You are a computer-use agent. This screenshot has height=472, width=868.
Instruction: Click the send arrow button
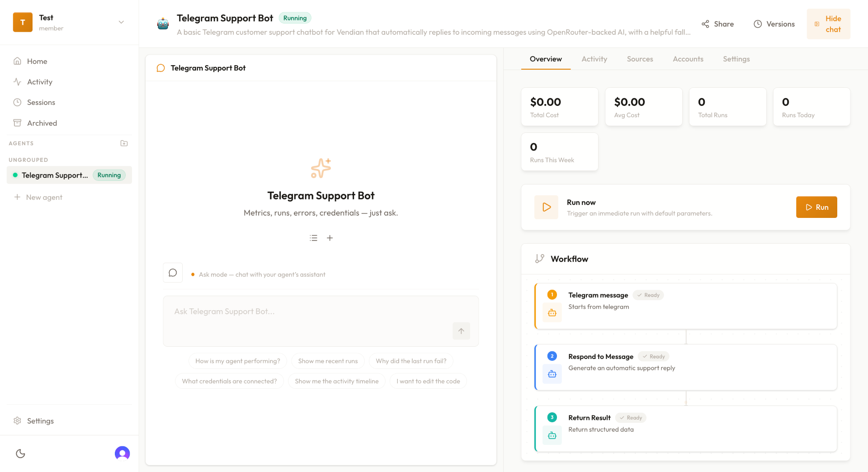[461, 331]
